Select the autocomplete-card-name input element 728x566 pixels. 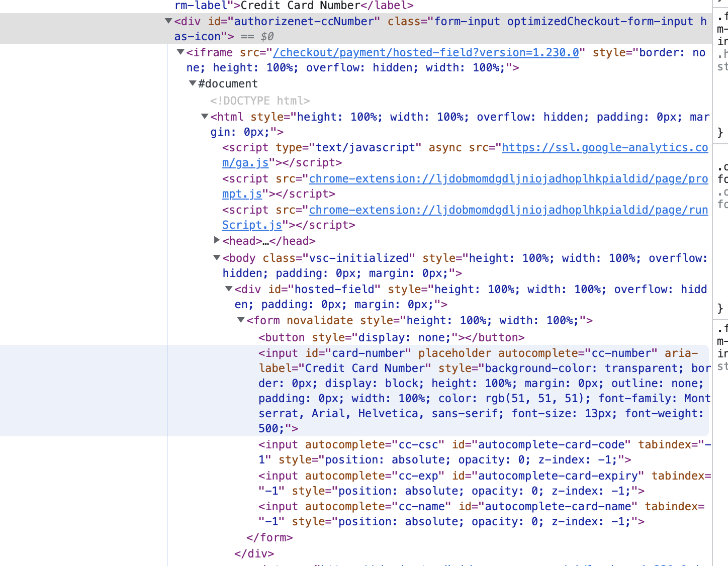pos(482,514)
